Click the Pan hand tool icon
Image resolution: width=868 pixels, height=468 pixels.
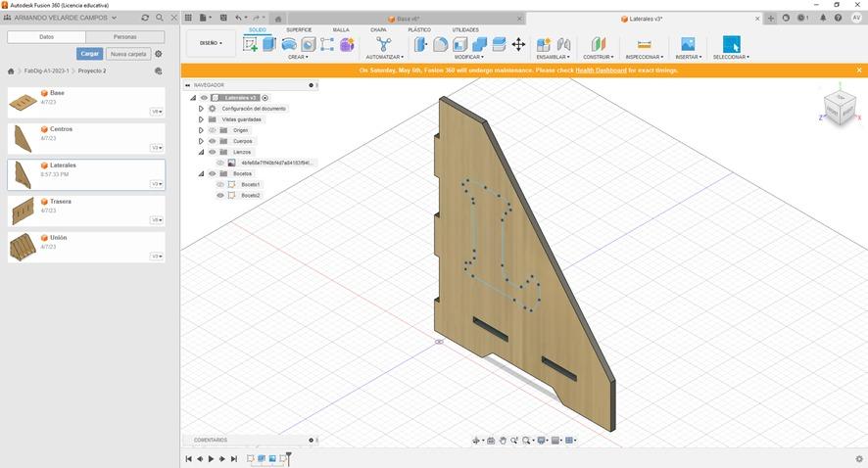pyautogui.click(x=503, y=441)
